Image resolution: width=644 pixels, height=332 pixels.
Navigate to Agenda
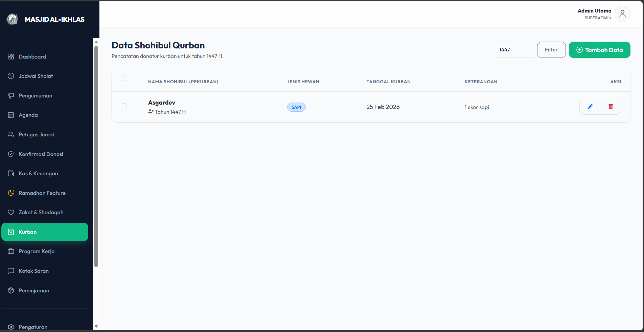(x=45, y=115)
